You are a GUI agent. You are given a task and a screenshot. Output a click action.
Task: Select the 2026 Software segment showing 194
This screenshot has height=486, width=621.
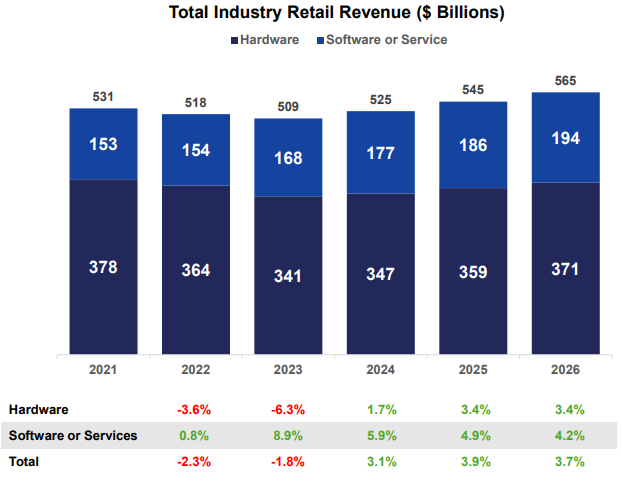(x=566, y=137)
